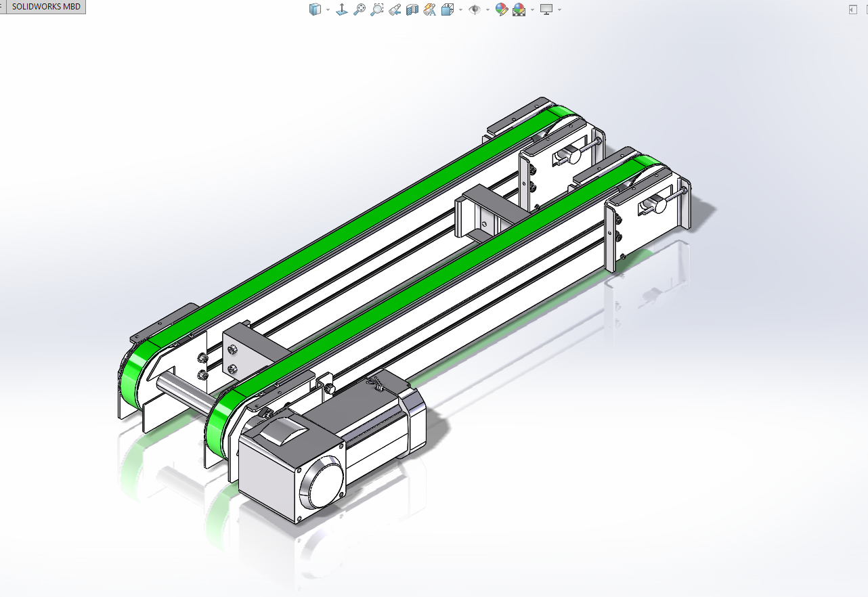Click the Dynamic Annotation Views binoculars icon
868x597 pixels.
(429, 9)
